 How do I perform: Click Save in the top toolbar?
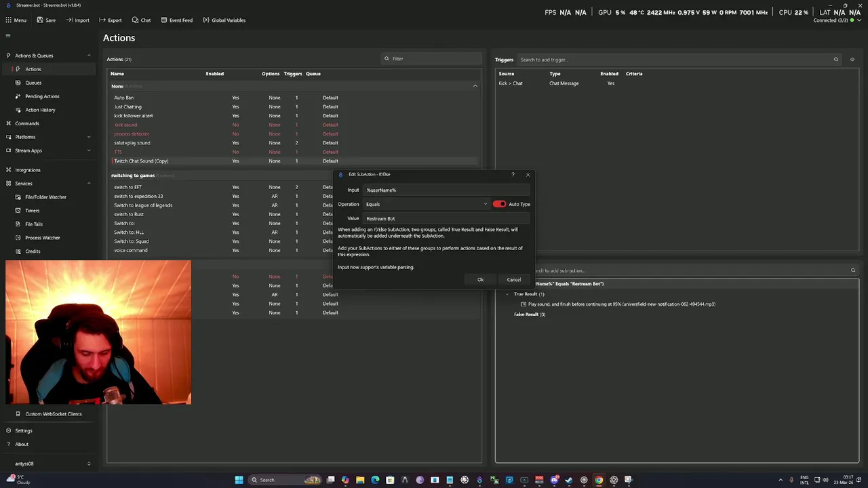coord(46,20)
